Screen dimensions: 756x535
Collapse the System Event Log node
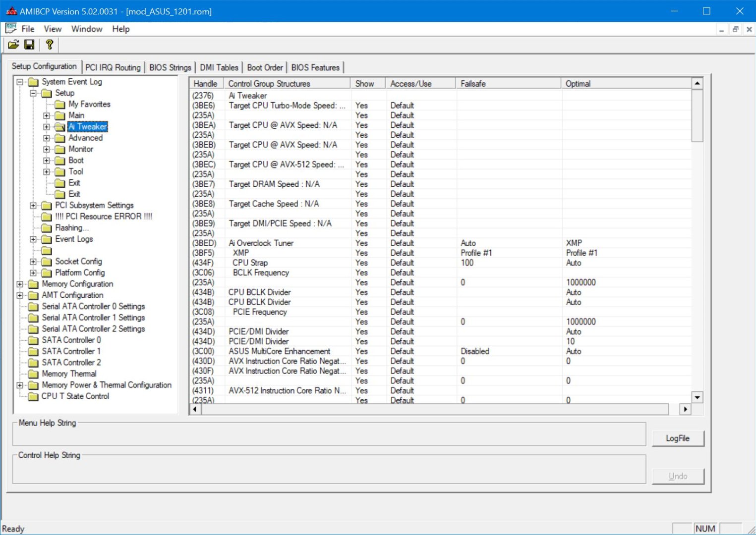pyautogui.click(x=20, y=82)
